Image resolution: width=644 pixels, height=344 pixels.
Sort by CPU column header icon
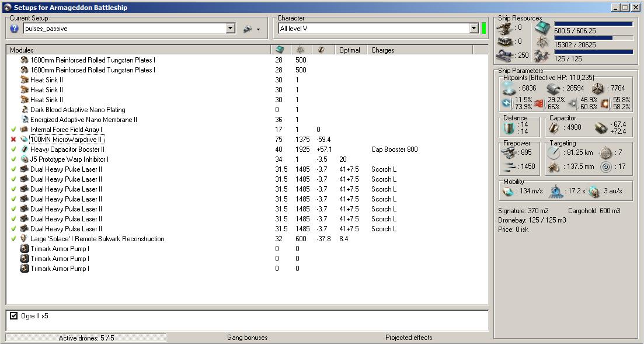click(x=280, y=50)
